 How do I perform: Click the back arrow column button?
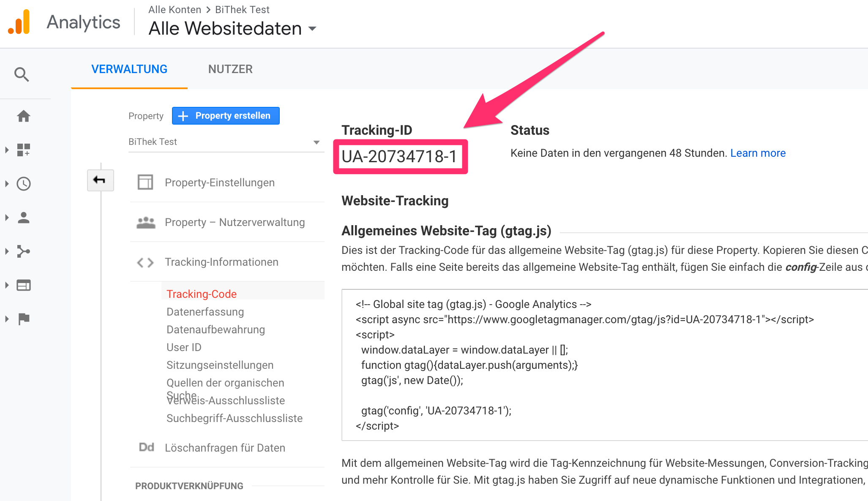click(x=100, y=180)
